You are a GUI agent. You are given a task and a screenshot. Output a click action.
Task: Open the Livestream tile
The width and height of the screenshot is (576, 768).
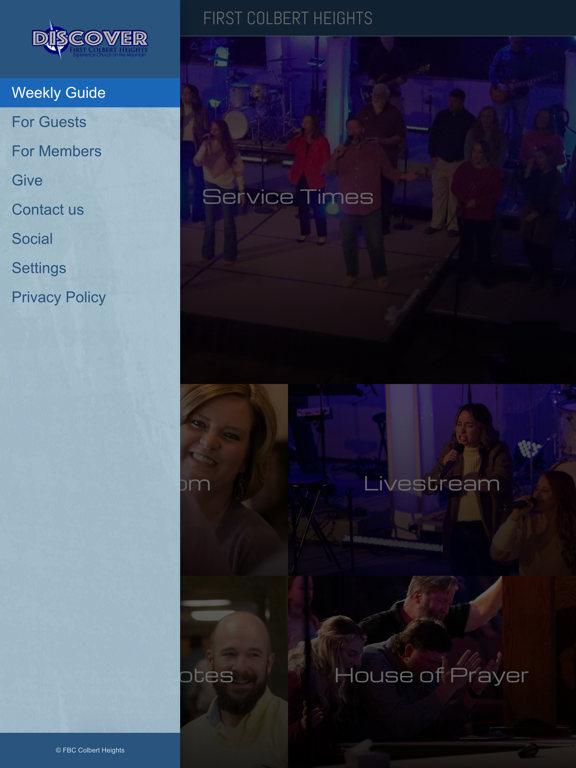click(432, 480)
